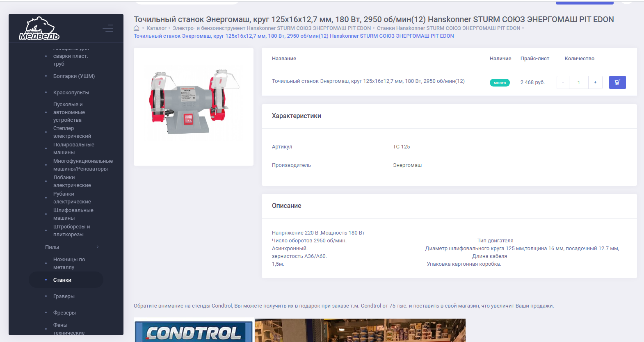Screen dimensions: 644x342
Task: Open Степлер электрический category
Action: click(72, 132)
